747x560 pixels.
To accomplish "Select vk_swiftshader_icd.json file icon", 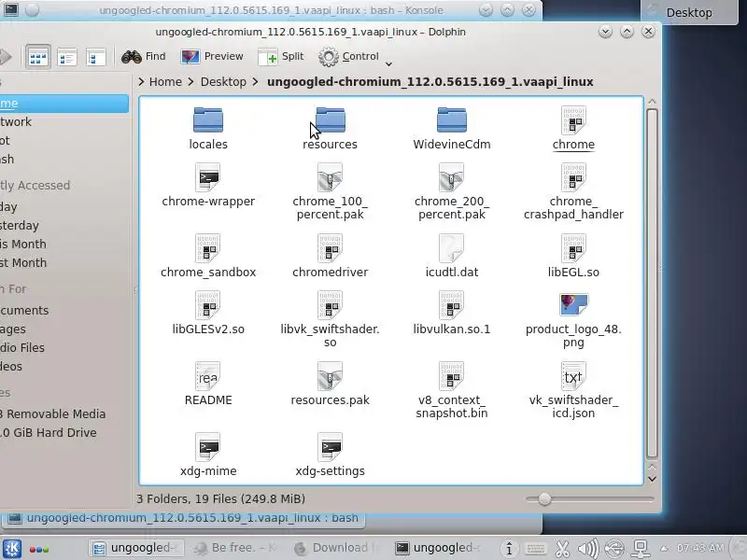I will (x=573, y=376).
